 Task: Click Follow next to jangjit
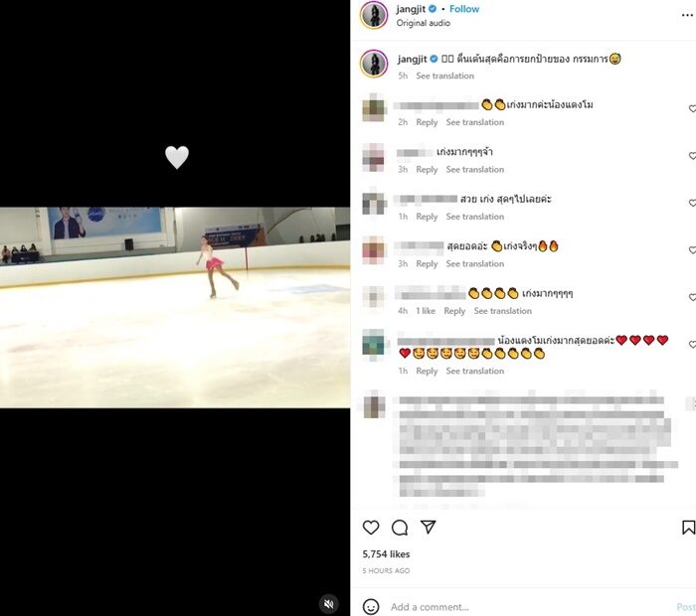point(464,9)
